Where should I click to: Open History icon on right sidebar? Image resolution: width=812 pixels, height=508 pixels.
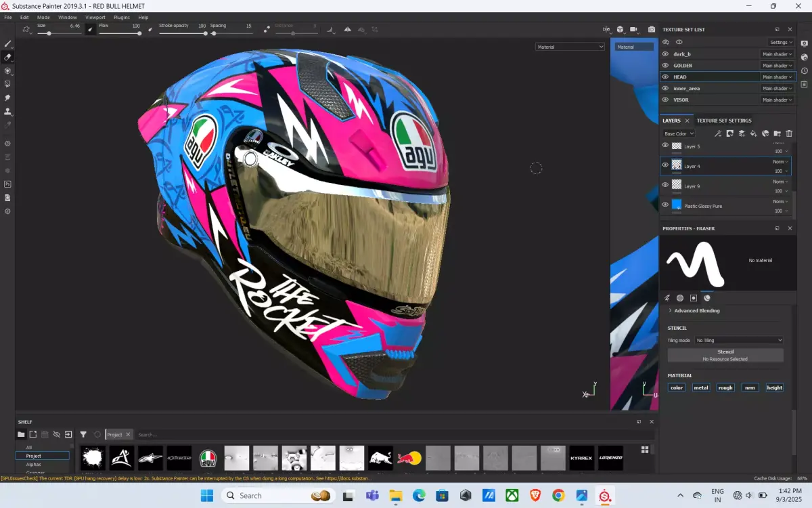point(804,70)
